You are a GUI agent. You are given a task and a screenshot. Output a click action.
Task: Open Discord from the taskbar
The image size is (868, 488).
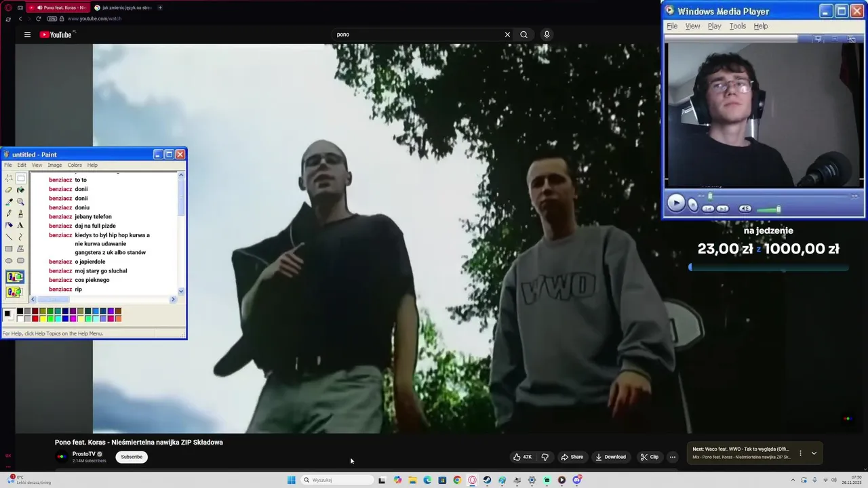click(x=577, y=480)
